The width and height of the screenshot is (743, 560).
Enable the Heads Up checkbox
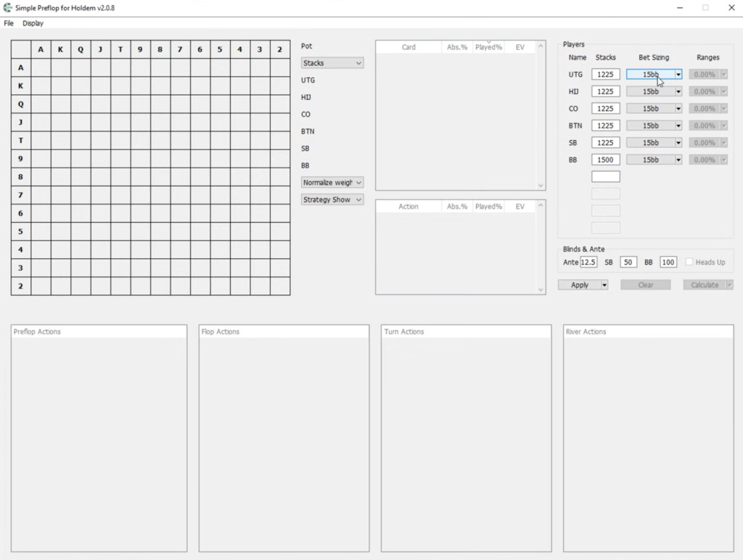[x=689, y=262]
